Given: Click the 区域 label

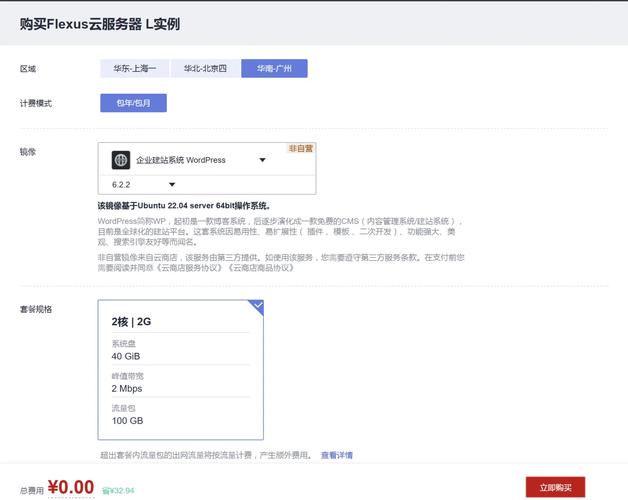Looking at the screenshot, I should coord(28,69).
